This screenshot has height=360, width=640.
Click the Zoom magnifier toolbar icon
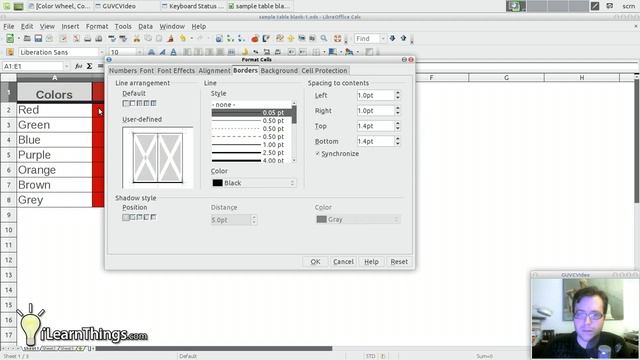coord(324,38)
